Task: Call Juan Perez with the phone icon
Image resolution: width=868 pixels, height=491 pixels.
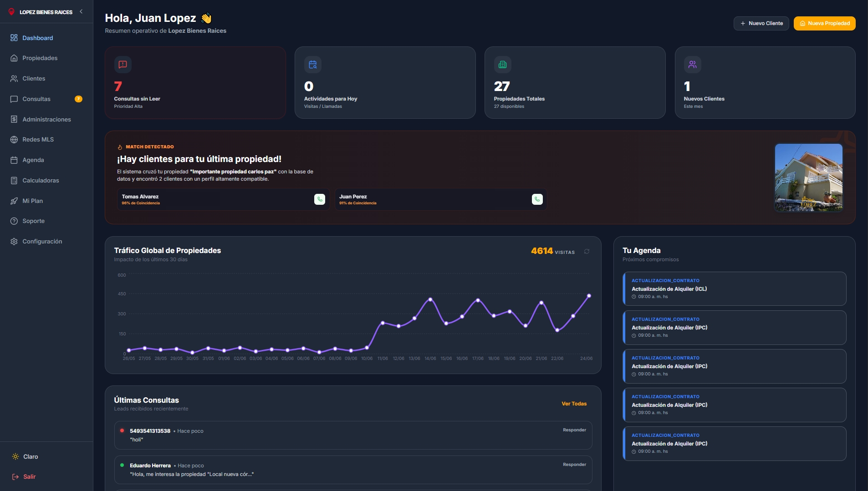Action: 537,199
